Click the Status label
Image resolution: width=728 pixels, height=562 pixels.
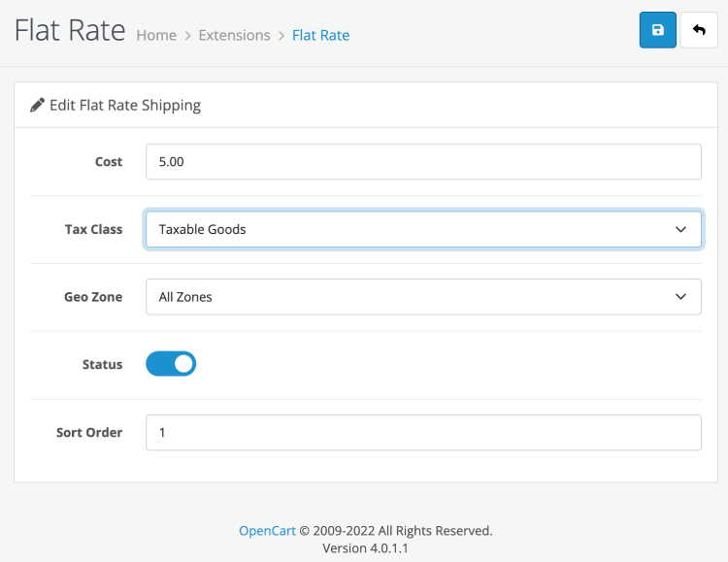(103, 364)
